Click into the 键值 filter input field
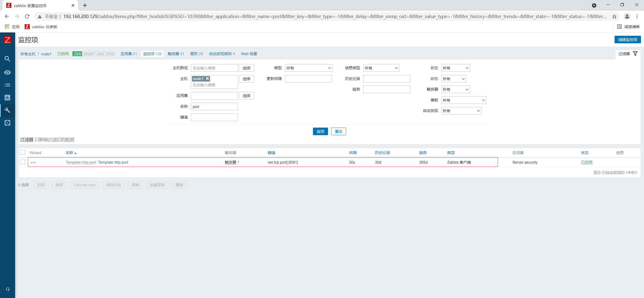The image size is (644, 298). point(214,117)
